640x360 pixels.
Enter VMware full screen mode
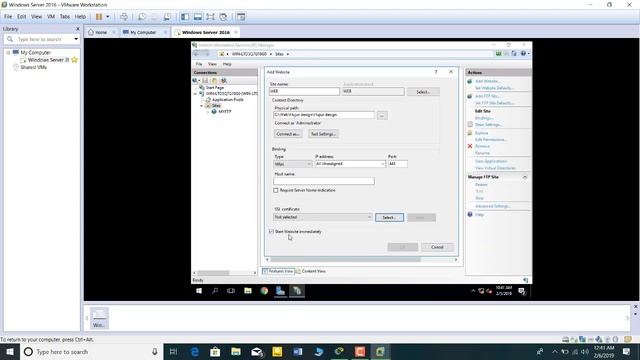[210, 17]
